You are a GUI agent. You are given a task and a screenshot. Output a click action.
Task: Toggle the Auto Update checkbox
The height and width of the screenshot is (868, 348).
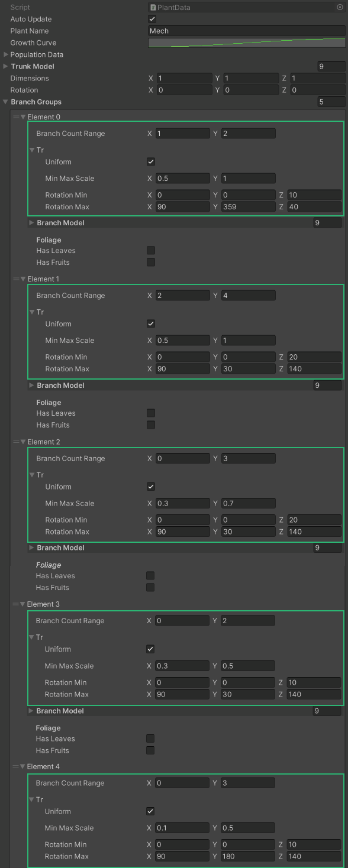point(152,19)
